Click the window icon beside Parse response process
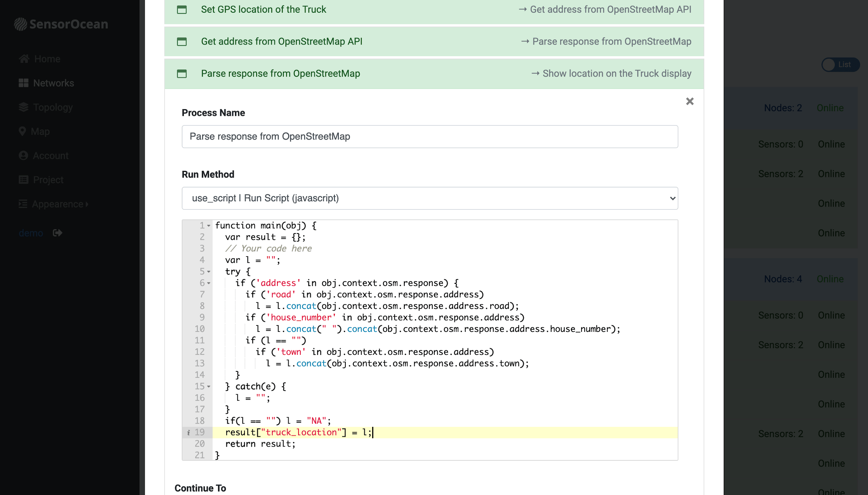The height and width of the screenshot is (495, 868). tap(182, 74)
